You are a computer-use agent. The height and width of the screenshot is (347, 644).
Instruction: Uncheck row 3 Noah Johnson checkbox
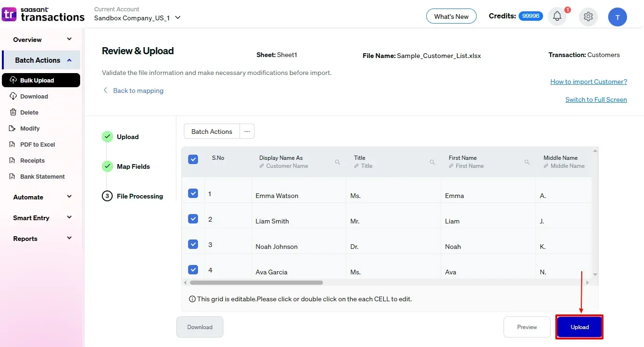pyautogui.click(x=193, y=244)
